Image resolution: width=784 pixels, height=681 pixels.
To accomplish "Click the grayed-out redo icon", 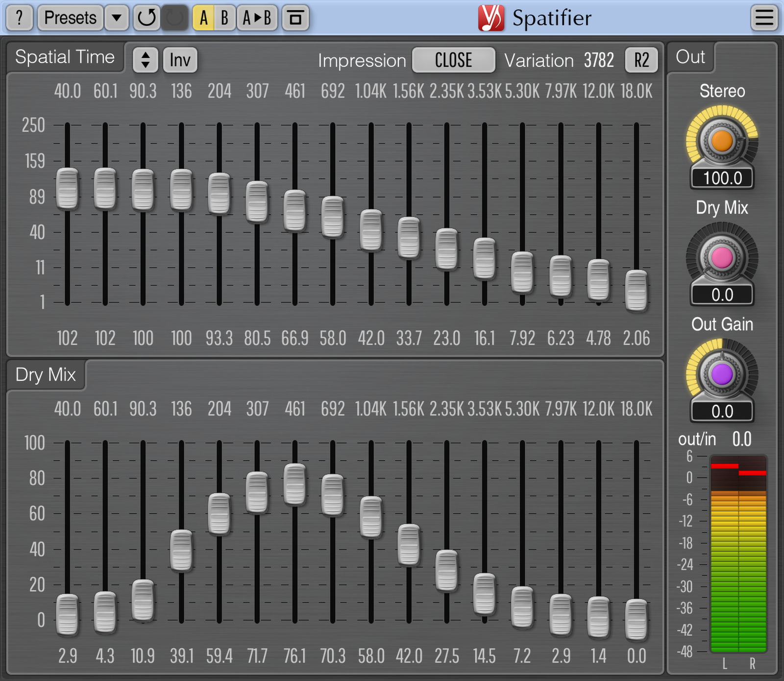I will point(175,18).
